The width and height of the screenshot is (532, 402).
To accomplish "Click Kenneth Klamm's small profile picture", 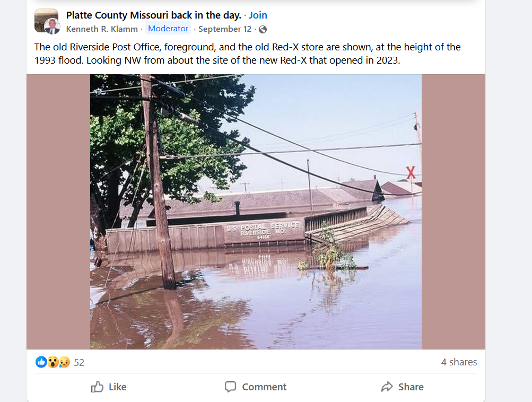I will click(x=52, y=27).
